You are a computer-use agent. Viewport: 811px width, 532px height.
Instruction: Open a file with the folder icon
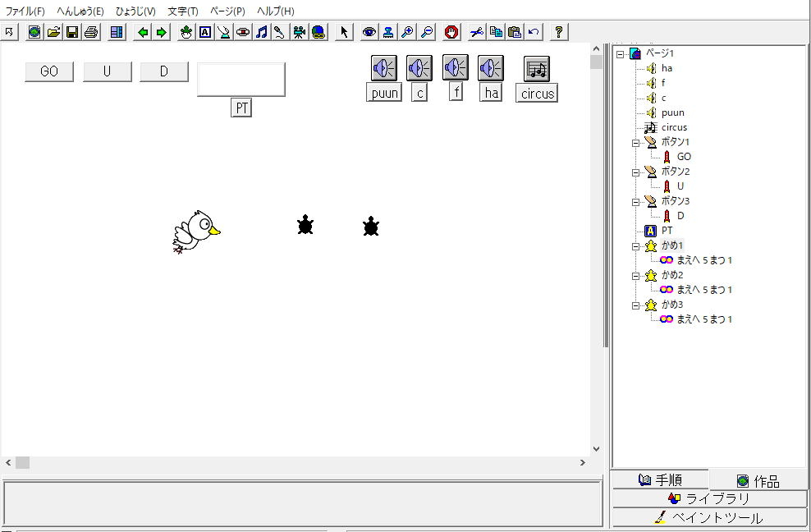click(x=53, y=32)
